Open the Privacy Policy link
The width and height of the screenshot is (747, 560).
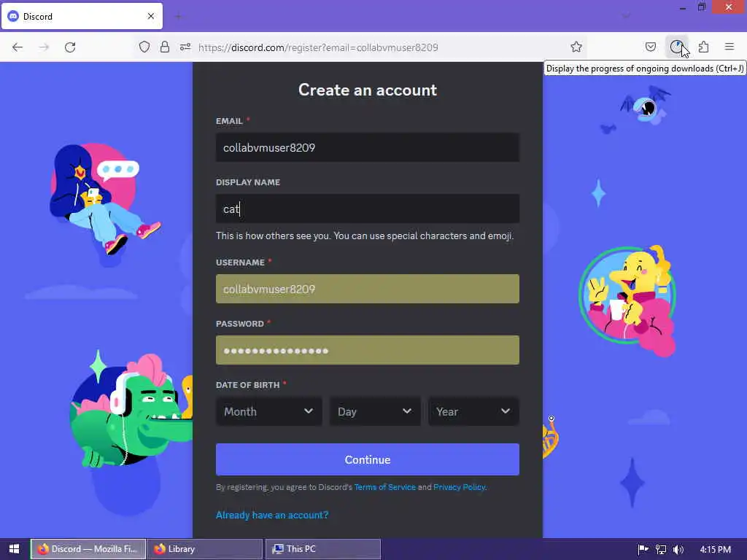click(460, 487)
